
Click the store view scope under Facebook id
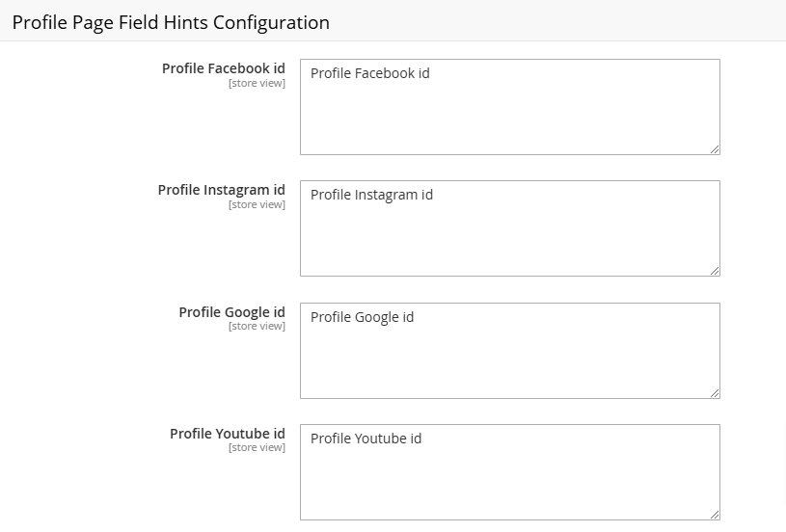point(257,83)
